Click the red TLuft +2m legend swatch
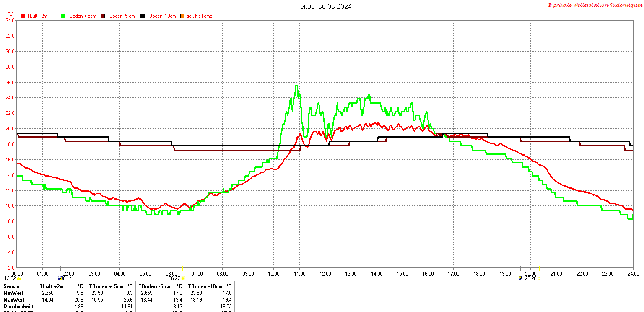This screenshot has height=312, width=644. (23, 16)
